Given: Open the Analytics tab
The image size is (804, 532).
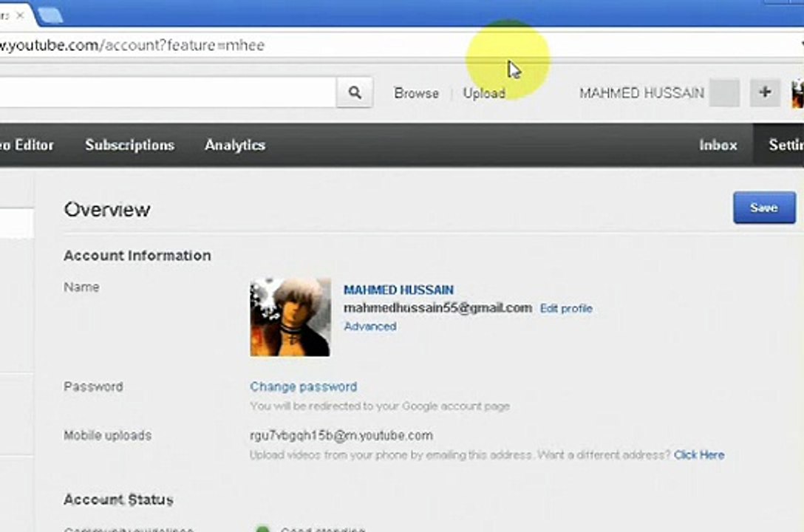Looking at the screenshot, I should click(235, 145).
